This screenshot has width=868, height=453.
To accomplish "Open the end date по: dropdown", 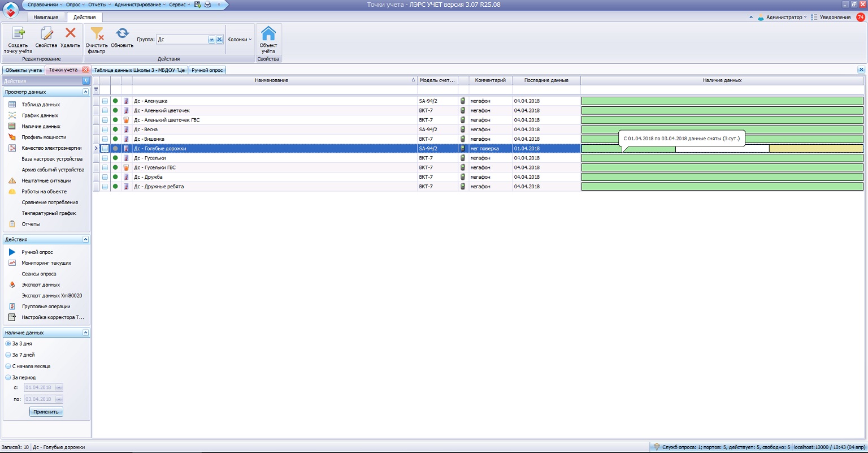I will (x=59, y=399).
